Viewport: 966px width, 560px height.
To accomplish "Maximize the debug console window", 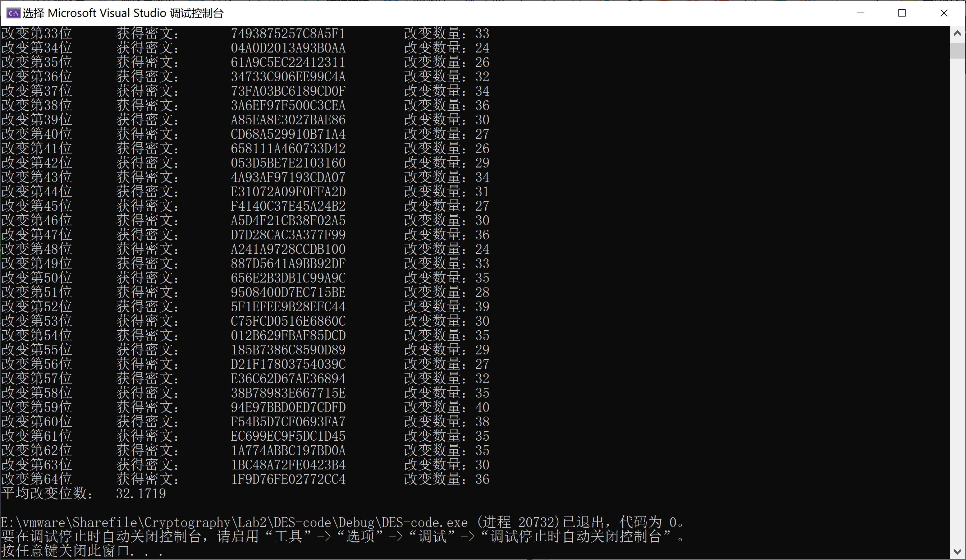I will 902,13.
